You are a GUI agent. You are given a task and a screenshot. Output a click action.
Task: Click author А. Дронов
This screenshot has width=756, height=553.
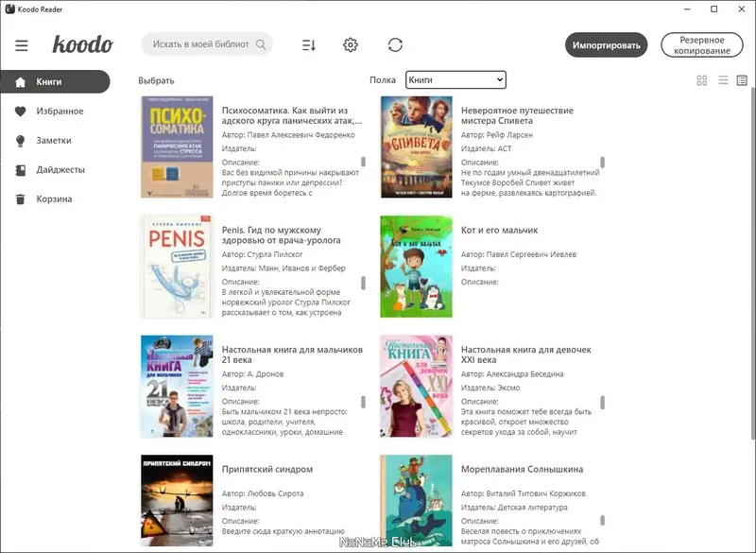point(266,374)
